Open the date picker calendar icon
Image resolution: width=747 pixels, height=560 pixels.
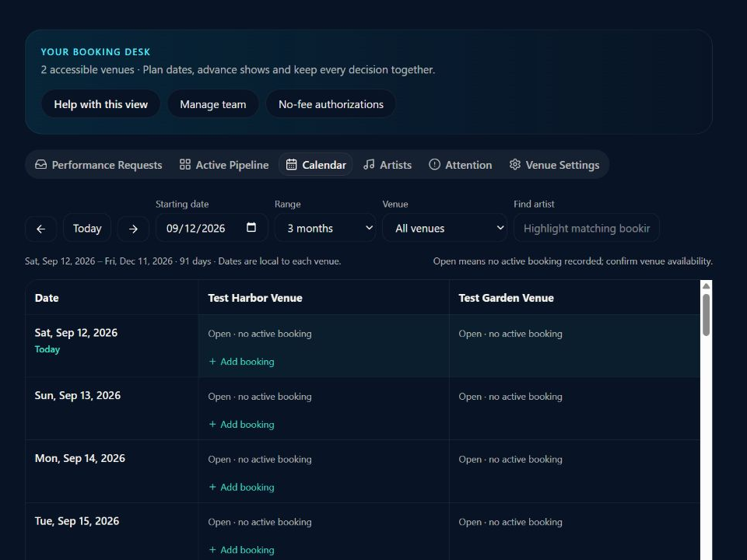251,228
